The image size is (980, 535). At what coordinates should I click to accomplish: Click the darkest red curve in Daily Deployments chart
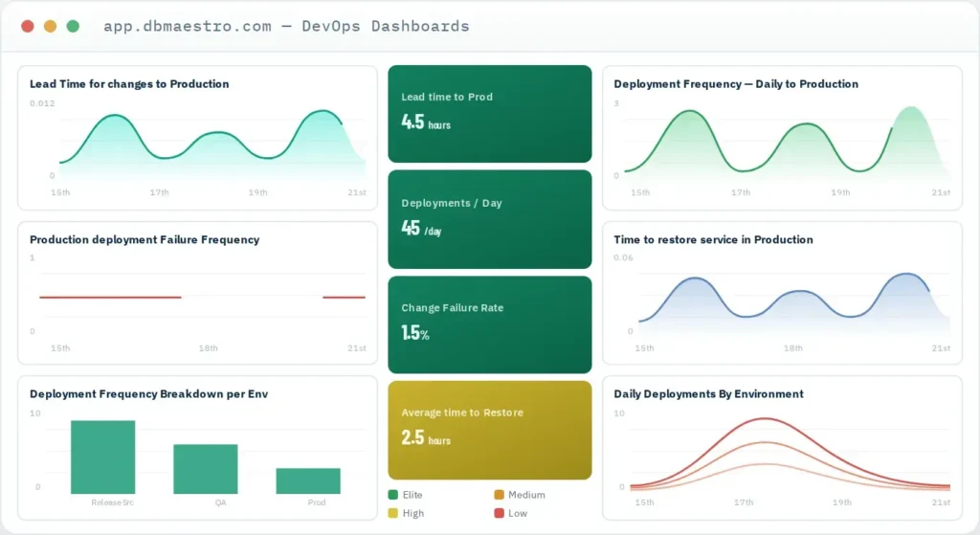point(766,419)
